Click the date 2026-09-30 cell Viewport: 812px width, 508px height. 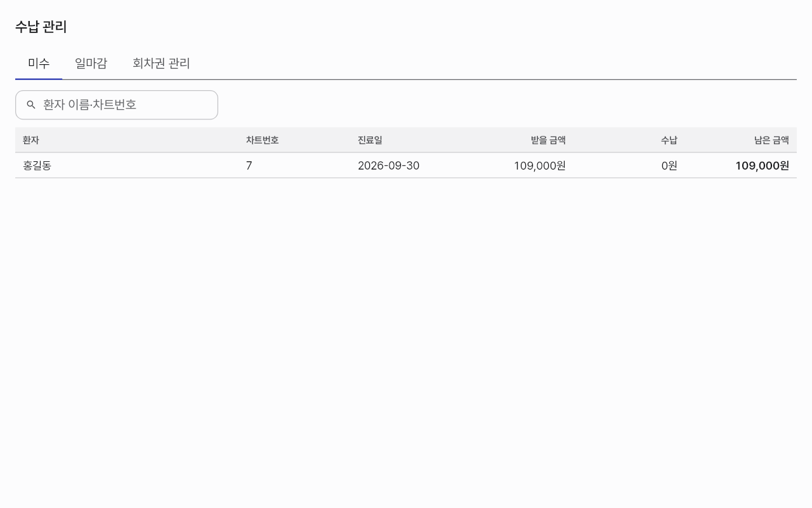[388, 166]
